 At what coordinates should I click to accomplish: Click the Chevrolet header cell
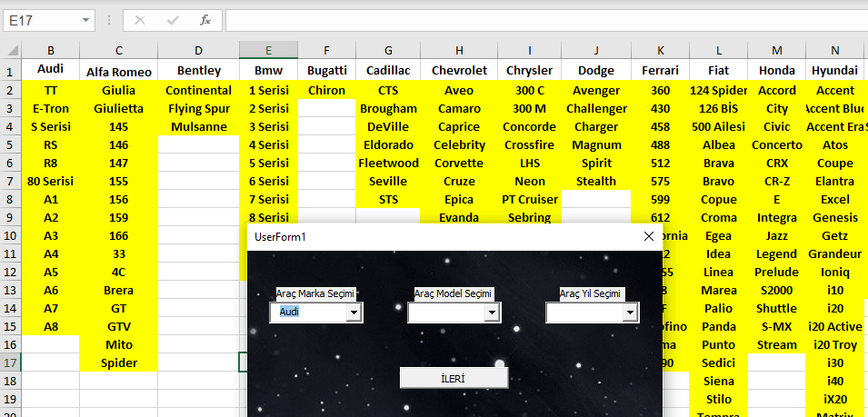tap(459, 70)
